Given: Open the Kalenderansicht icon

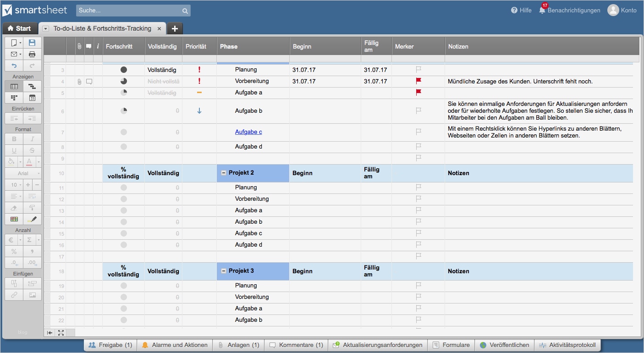Looking at the screenshot, I should pos(32,97).
